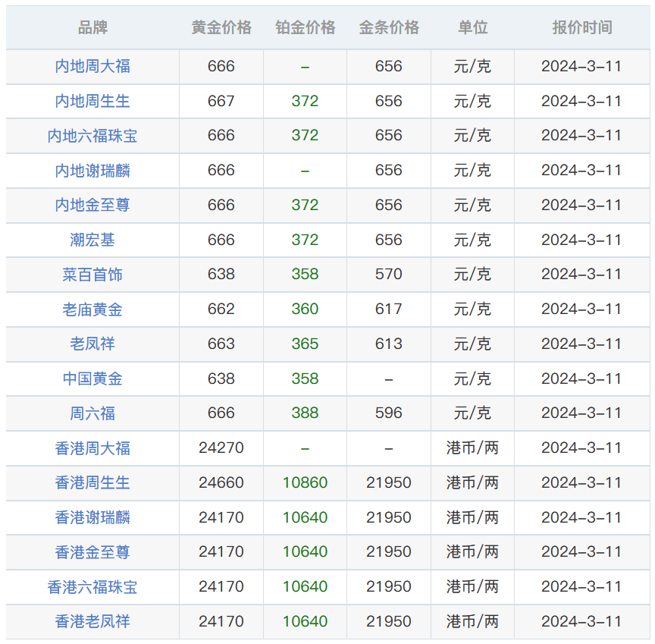Screen dimensions: 655x644
Task: Open the 老凤祥 brand link
Action: [x=92, y=344]
